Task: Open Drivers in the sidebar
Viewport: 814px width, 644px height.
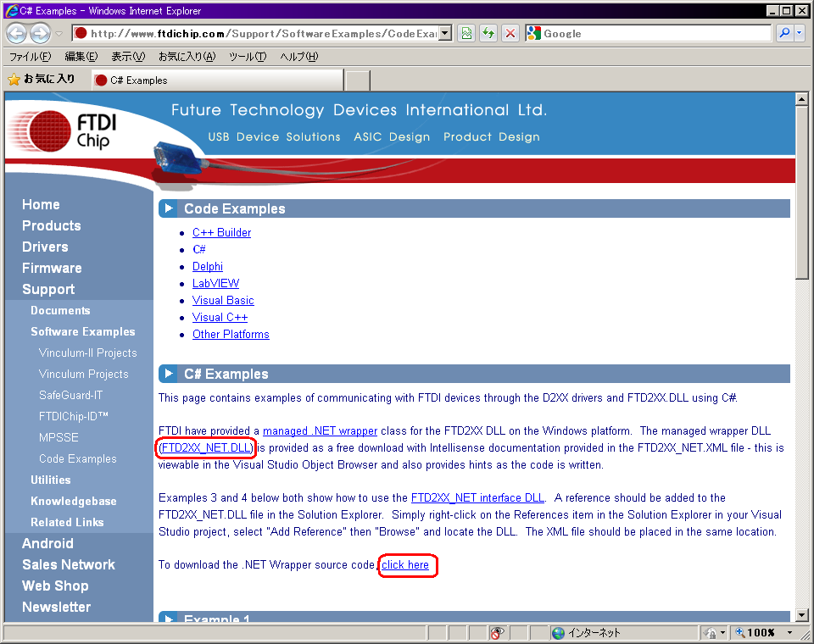Action: point(45,247)
